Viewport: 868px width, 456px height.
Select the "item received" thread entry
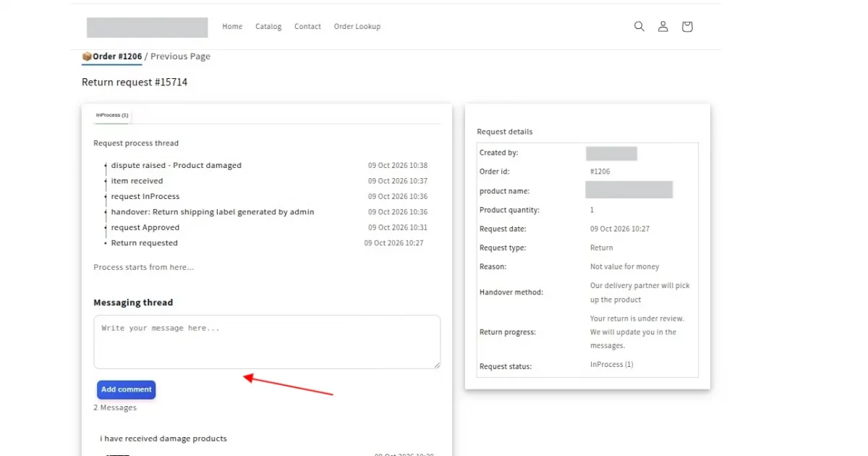(x=137, y=181)
